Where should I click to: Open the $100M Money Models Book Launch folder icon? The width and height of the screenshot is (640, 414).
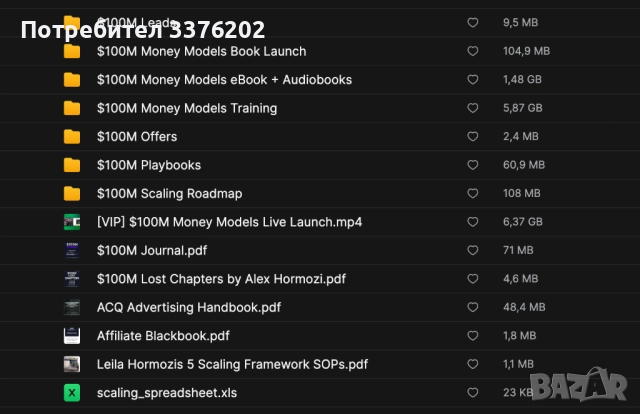[x=72, y=51]
